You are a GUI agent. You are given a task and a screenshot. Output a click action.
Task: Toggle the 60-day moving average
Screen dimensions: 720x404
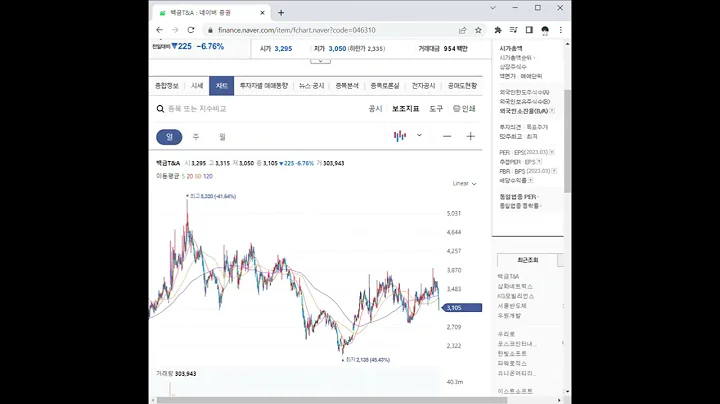pos(198,176)
